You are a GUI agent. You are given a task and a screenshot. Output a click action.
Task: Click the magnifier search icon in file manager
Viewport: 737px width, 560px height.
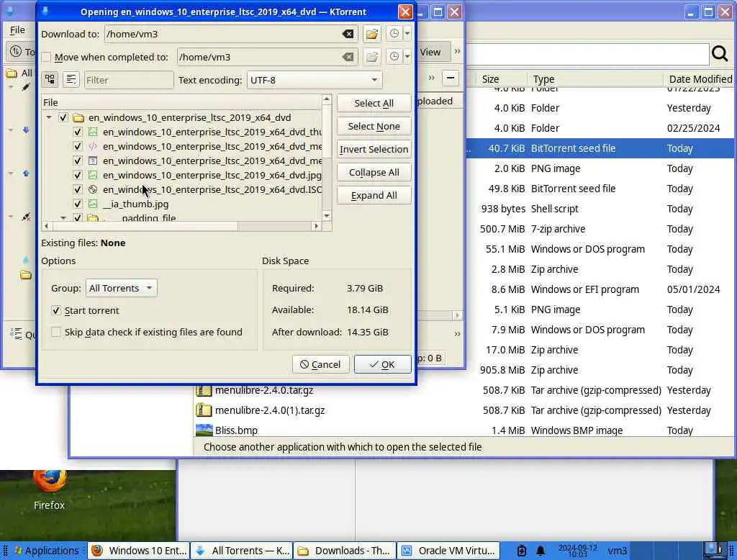point(720,54)
